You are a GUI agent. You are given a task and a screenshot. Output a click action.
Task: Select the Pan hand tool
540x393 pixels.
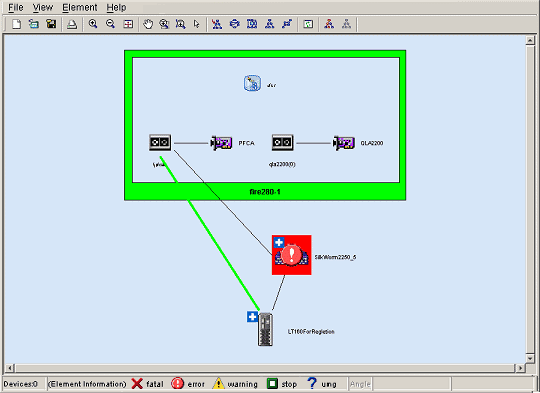pyautogui.click(x=148, y=24)
